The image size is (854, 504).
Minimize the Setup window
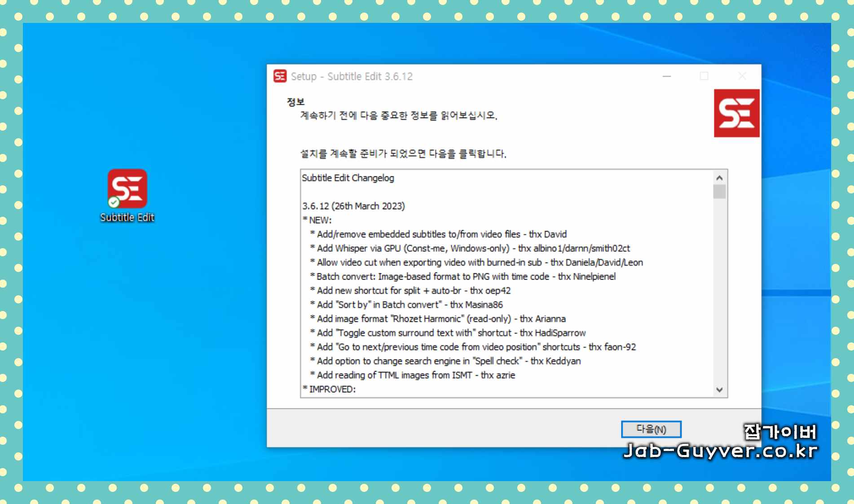(x=667, y=76)
